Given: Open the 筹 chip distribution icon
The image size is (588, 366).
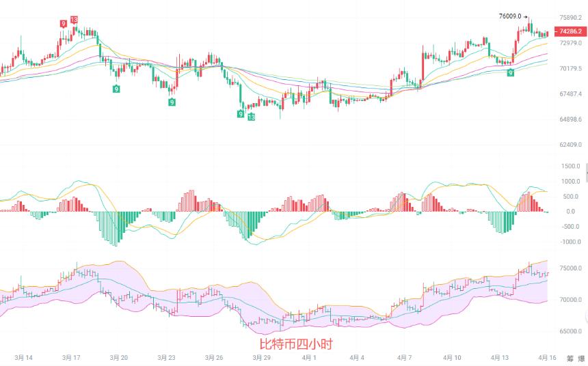Looking at the screenshot, I should 570,358.
